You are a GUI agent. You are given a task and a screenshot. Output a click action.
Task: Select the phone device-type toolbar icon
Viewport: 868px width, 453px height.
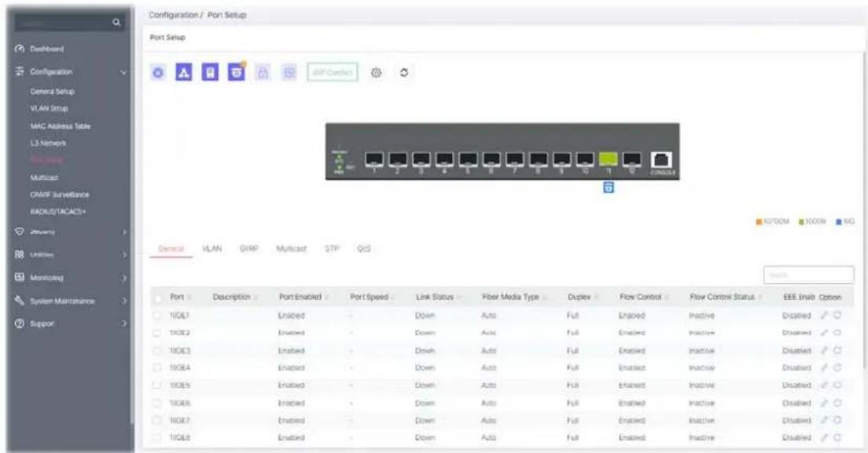(x=210, y=72)
